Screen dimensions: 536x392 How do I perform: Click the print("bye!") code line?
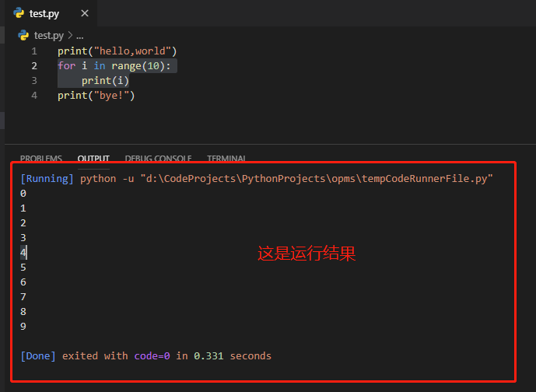tap(96, 96)
